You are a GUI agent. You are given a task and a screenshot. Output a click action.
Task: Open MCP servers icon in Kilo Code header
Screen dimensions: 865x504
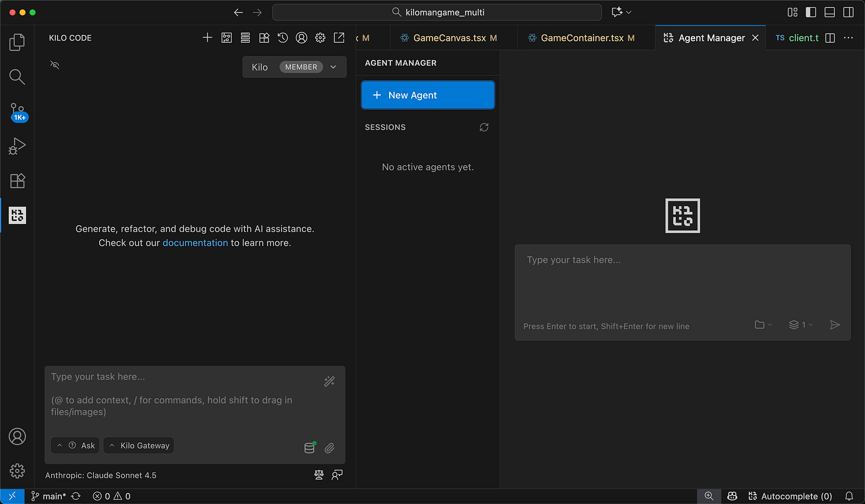tap(245, 37)
